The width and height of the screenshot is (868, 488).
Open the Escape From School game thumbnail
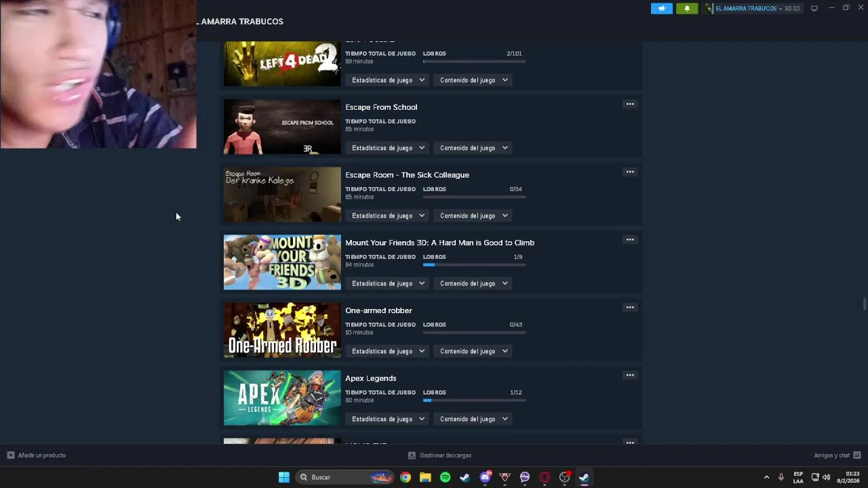[x=282, y=127]
